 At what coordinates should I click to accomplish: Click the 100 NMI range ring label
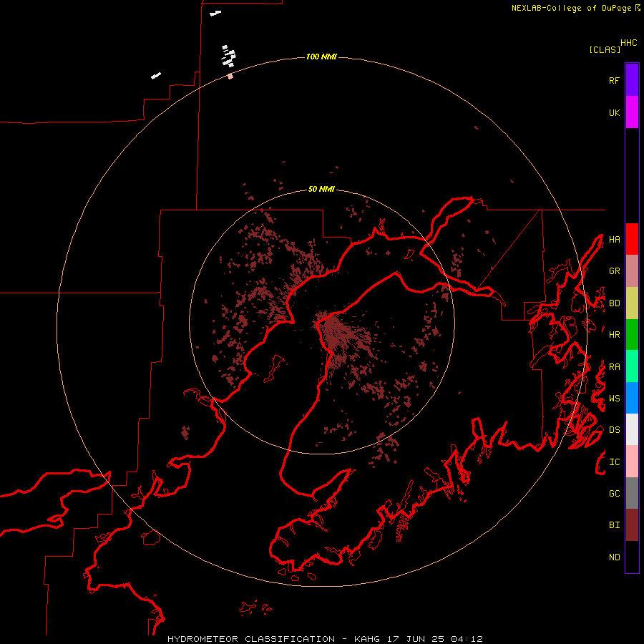[321, 57]
